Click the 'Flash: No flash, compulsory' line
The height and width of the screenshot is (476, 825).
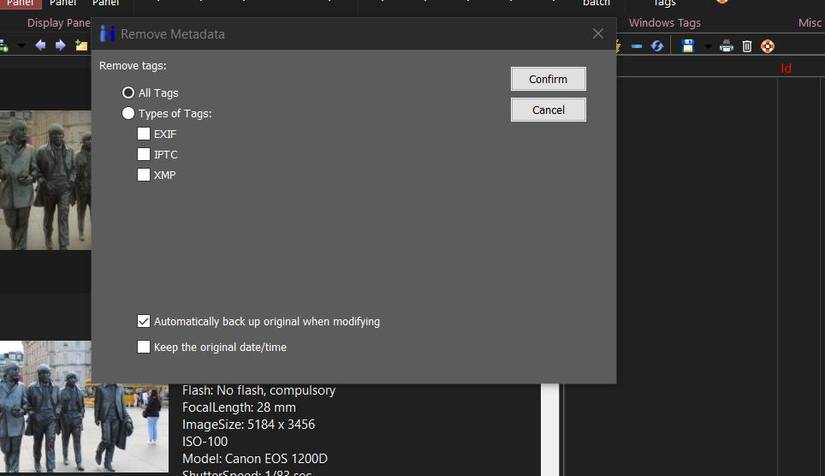point(259,390)
